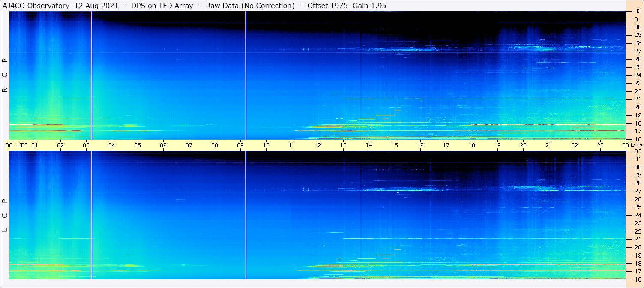
Task: Click the 08 hour label on the time axis
Action: [215, 145]
